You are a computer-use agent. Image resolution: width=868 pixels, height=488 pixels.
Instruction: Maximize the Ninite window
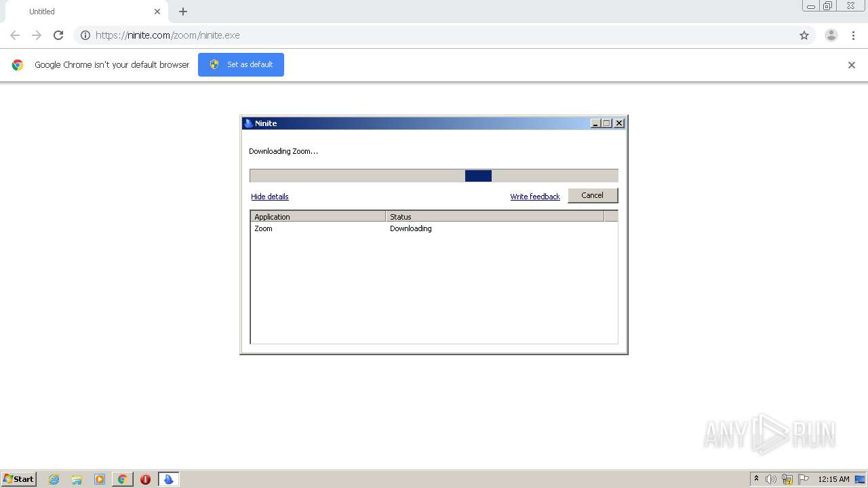(607, 123)
